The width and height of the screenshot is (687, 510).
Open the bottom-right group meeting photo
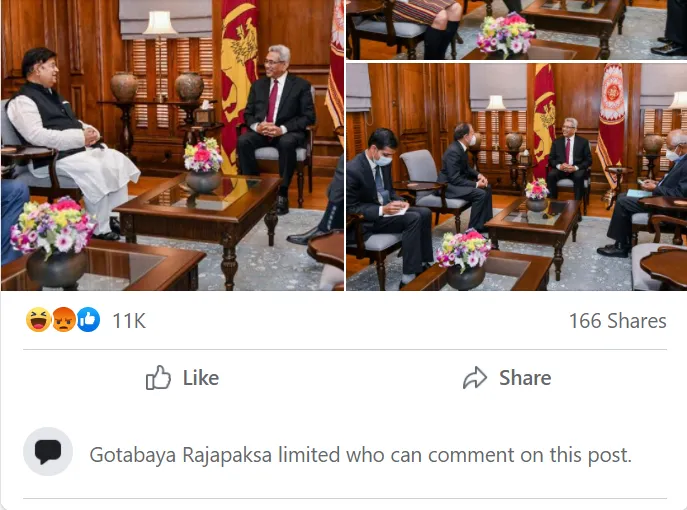pyautogui.click(x=517, y=177)
